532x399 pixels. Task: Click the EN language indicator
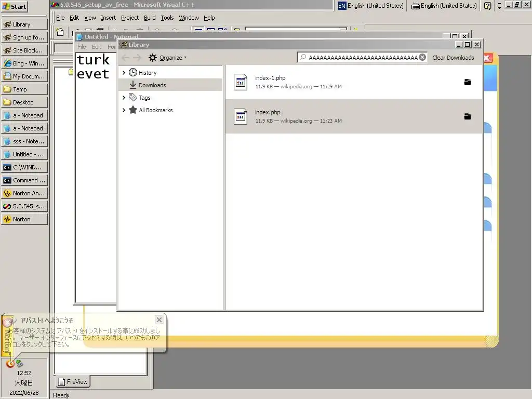click(x=342, y=6)
